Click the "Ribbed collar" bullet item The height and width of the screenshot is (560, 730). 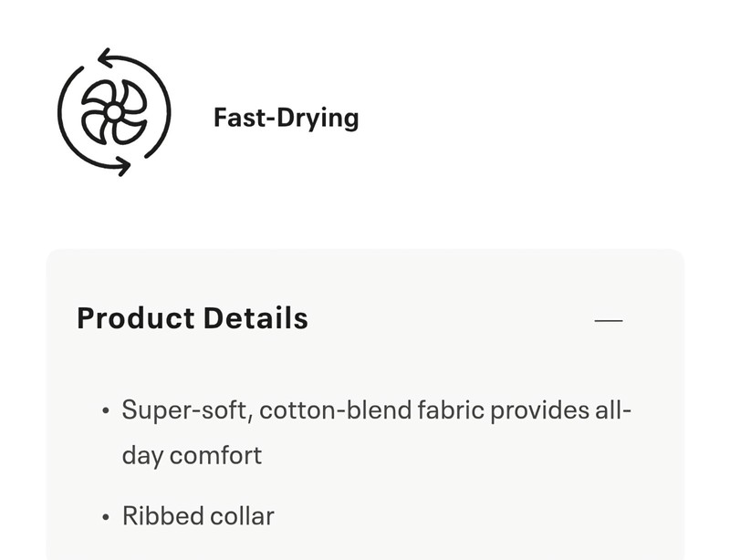pos(198,516)
